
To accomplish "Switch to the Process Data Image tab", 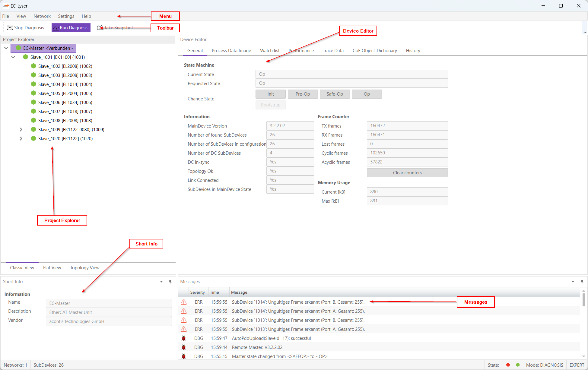I will [x=231, y=51].
